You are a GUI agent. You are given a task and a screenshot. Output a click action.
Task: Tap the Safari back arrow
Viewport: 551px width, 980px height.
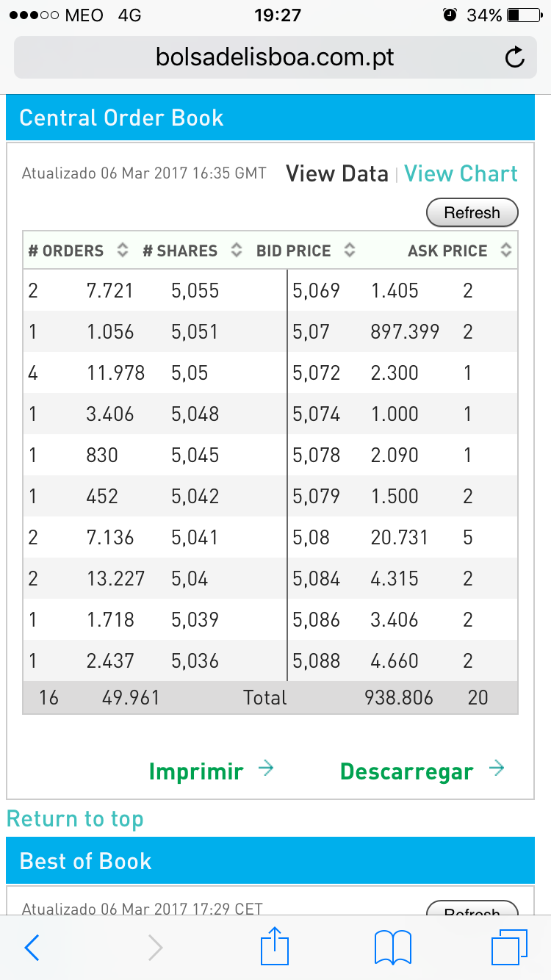click(x=32, y=948)
